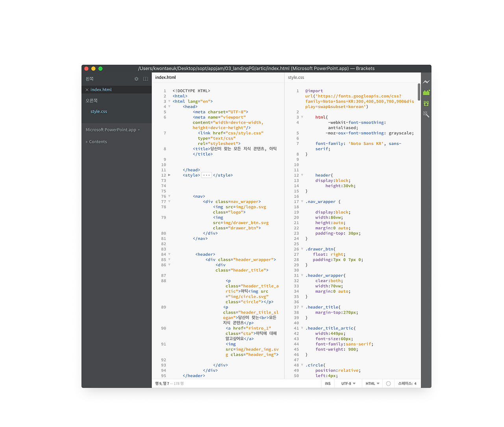504x427 pixels.
Task: Open the UTF-8 encoding dropdown
Action: click(348, 384)
